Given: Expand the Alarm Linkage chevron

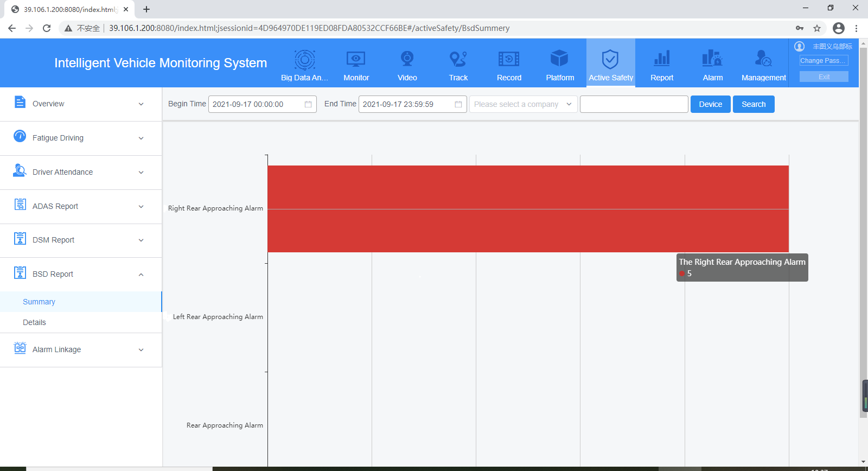Looking at the screenshot, I should [141, 350].
